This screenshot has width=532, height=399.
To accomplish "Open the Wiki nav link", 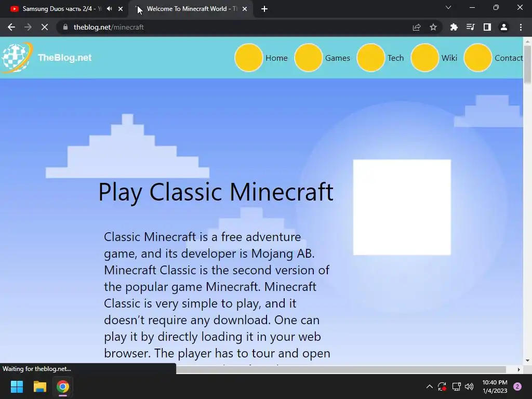I will pyautogui.click(x=449, y=58).
